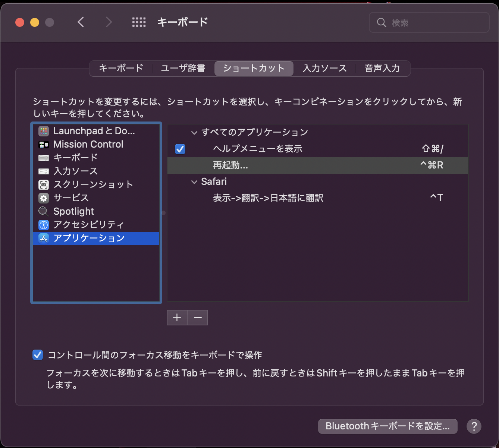Uncheck the ヘルプメニューを表示 checkbox
499x448 pixels.
(180, 149)
